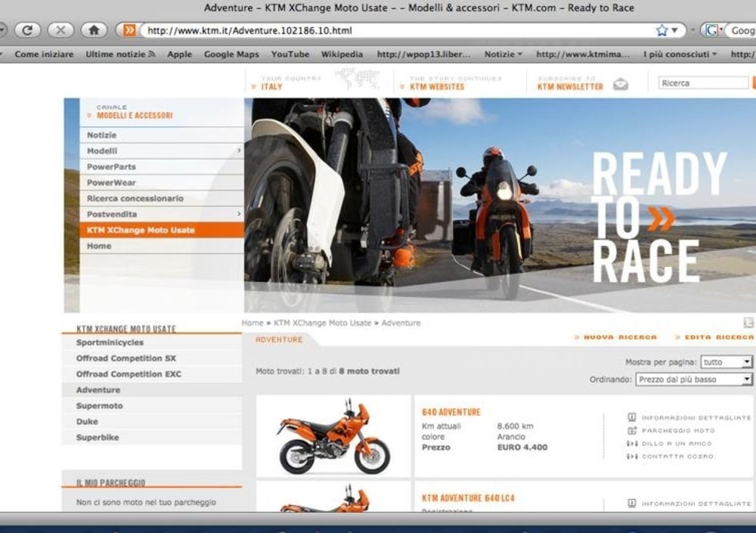Open Informazioni Dettagliate for 640 Adventure

(632, 417)
